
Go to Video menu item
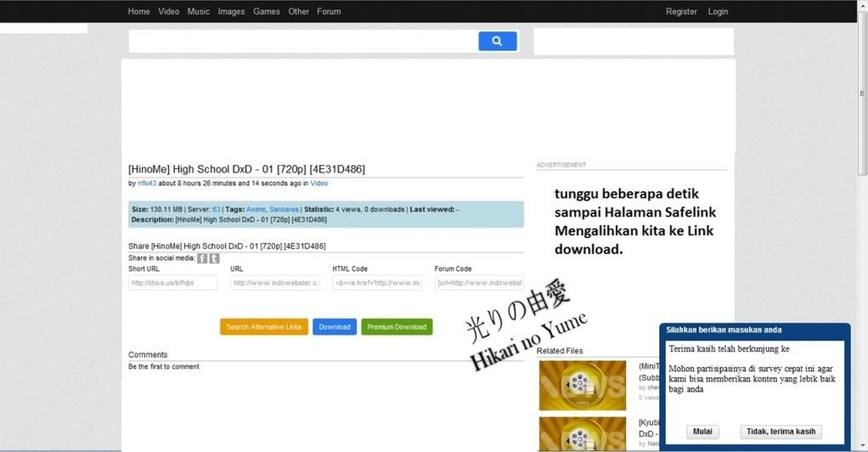tap(169, 12)
